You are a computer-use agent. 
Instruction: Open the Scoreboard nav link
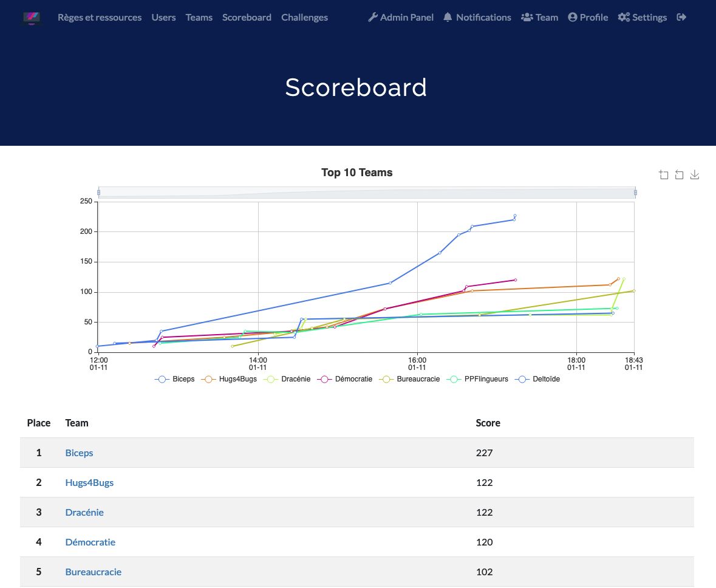[x=247, y=18]
